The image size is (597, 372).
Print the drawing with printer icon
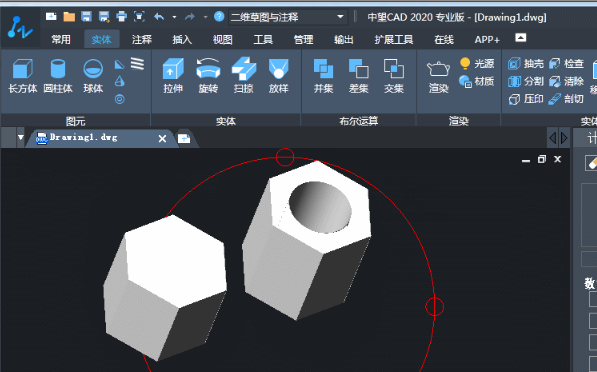point(121,16)
